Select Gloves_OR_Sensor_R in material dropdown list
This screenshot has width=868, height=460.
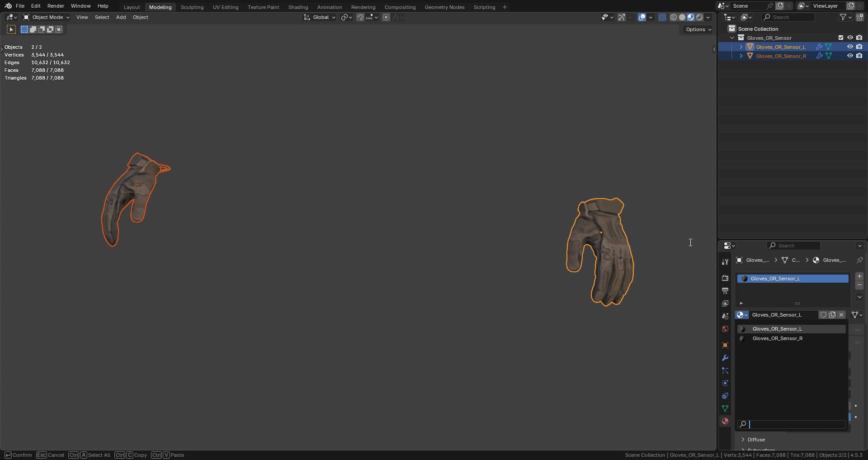click(x=777, y=338)
